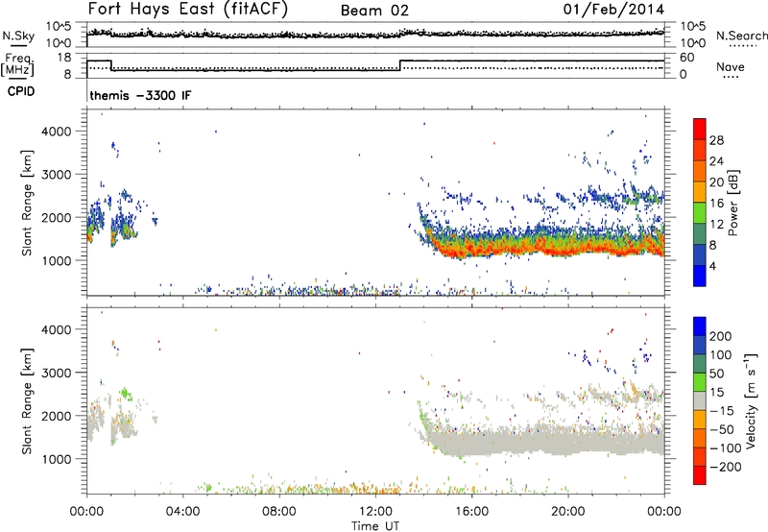Click the blue bottom of power color bar
The width and height of the screenshot is (768, 532).
click(700, 276)
